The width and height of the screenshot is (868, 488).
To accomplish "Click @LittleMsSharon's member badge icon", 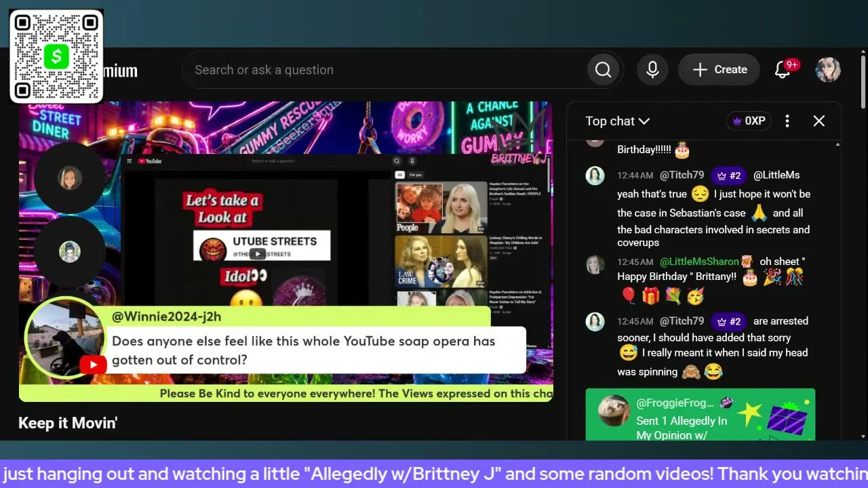I will tap(747, 262).
